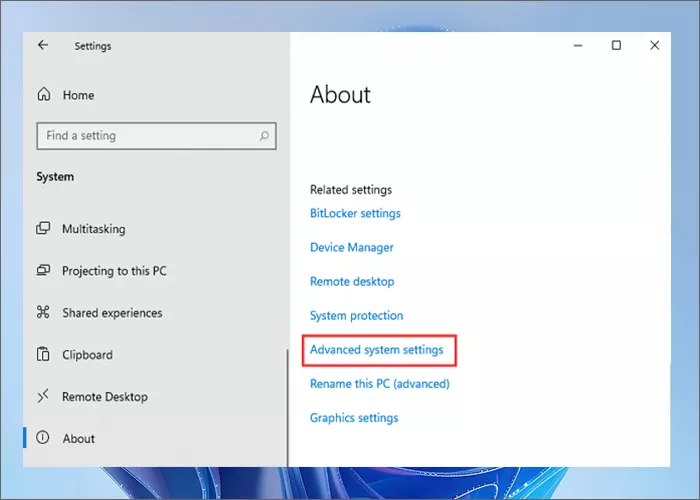Select About in the sidebar
The height and width of the screenshot is (500, 700).
pyautogui.click(x=79, y=439)
